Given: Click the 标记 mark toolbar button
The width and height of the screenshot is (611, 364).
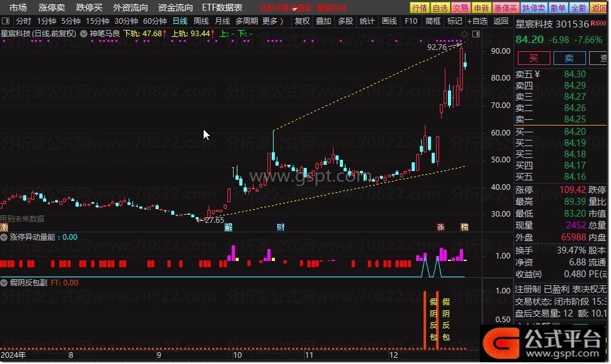Looking at the screenshot, I should click(454, 21).
